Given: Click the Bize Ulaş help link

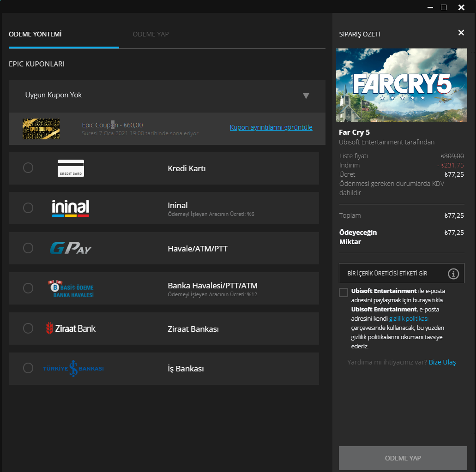Looking at the screenshot, I should point(442,362).
